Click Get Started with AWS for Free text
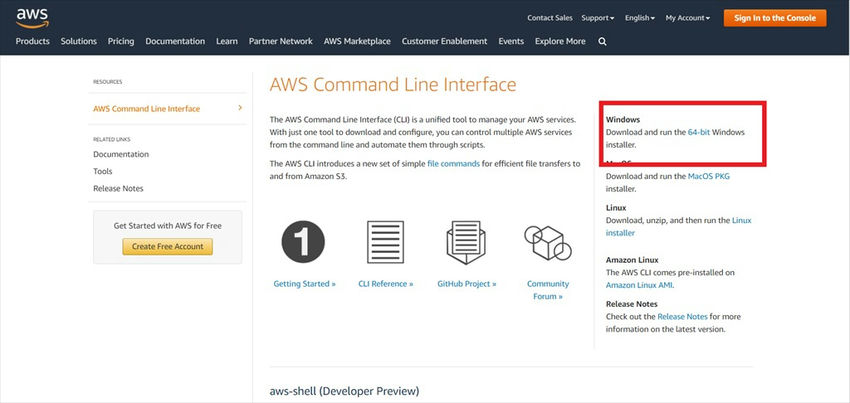This screenshot has width=850, height=403. click(168, 226)
